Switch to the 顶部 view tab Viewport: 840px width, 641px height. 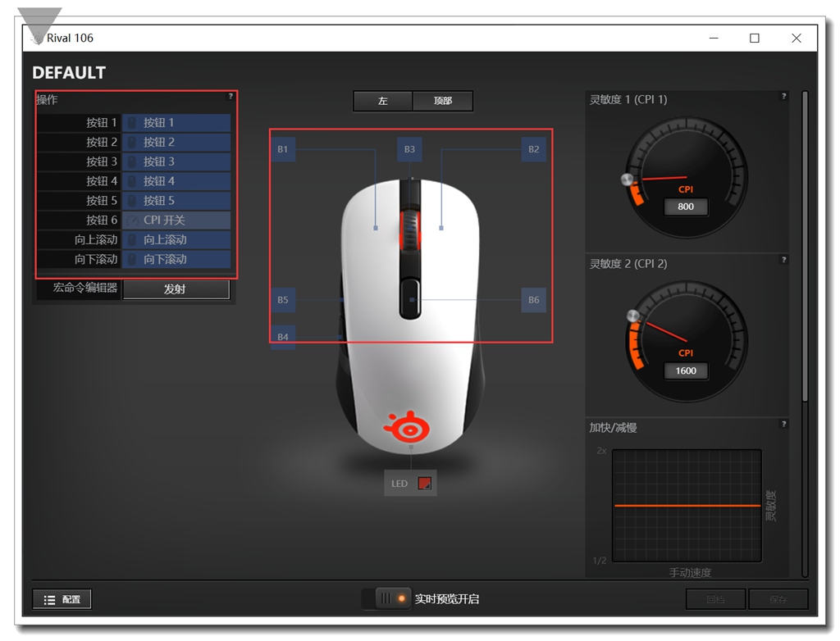tap(443, 101)
